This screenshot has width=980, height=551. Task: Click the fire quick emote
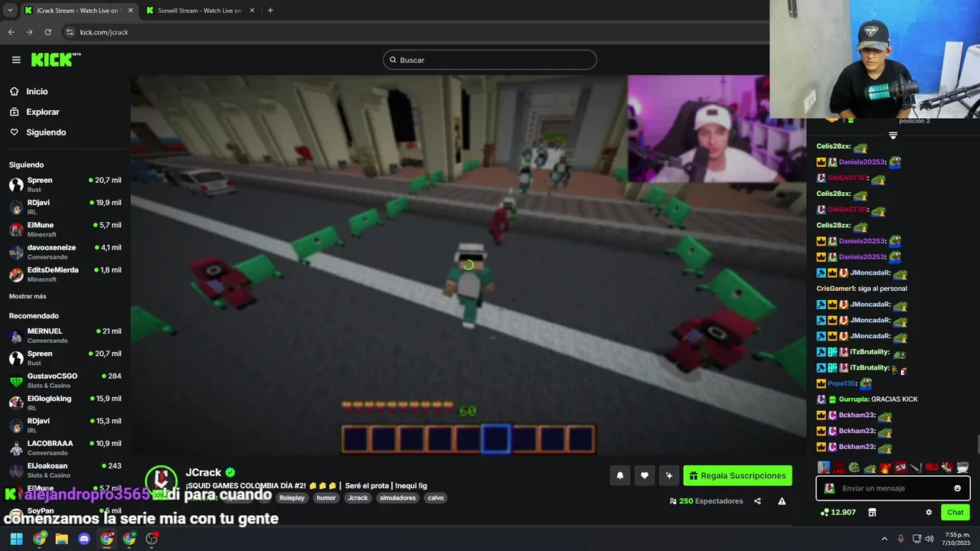885,468
